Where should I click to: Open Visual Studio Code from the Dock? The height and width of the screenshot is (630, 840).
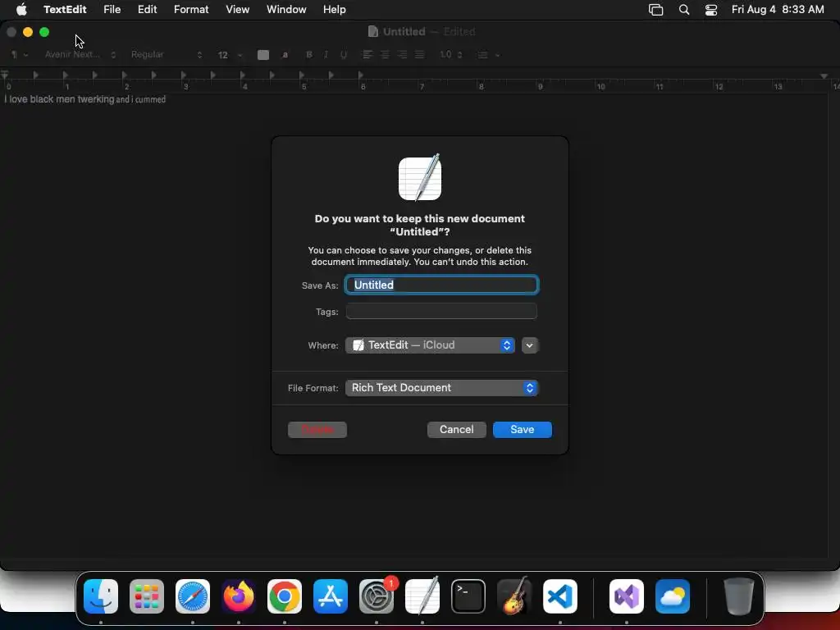560,596
